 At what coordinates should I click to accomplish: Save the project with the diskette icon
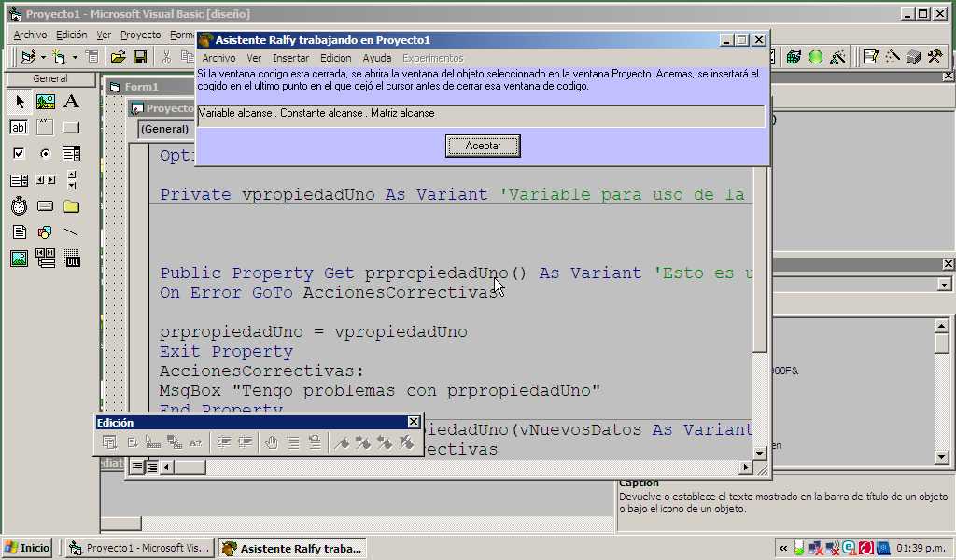tap(140, 57)
